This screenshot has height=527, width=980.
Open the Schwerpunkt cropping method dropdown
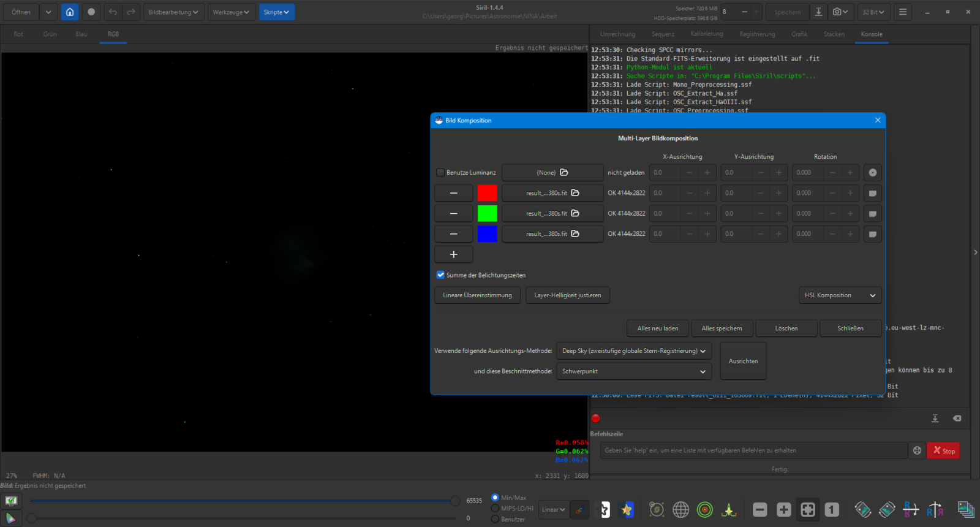coord(634,371)
